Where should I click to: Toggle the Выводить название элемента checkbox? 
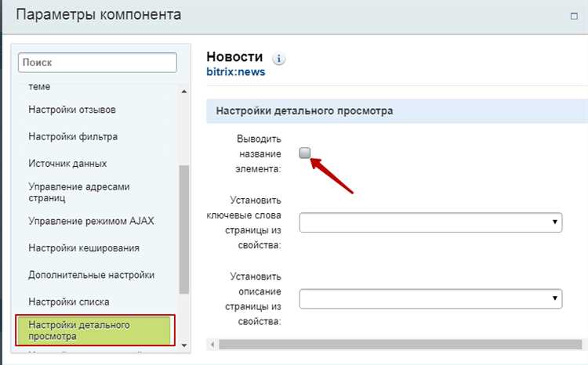click(305, 153)
